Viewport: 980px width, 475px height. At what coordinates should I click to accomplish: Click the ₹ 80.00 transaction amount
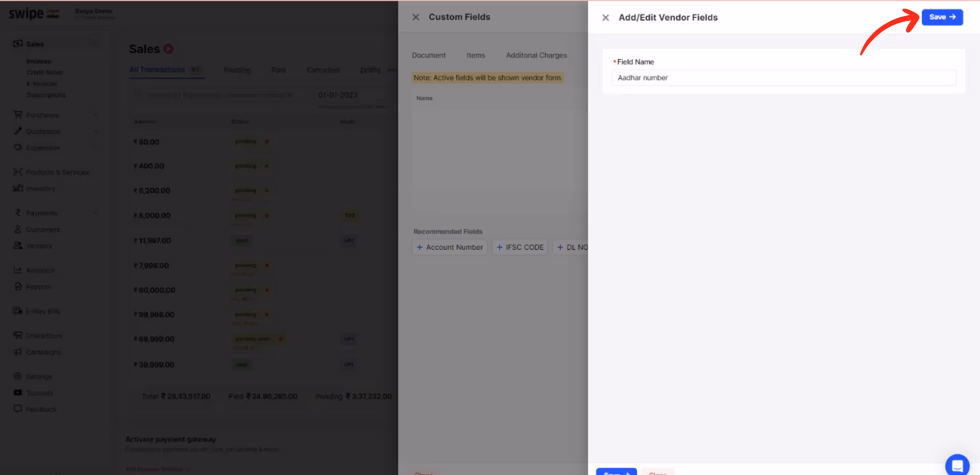pos(146,142)
